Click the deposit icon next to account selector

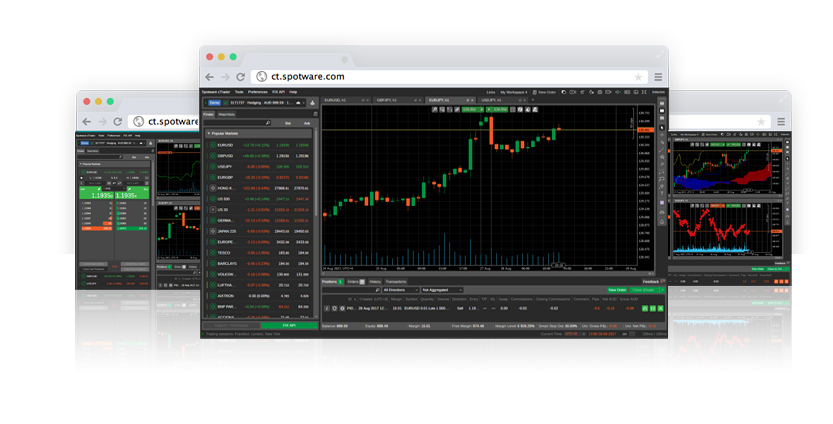pyautogui.click(x=312, y=102)
